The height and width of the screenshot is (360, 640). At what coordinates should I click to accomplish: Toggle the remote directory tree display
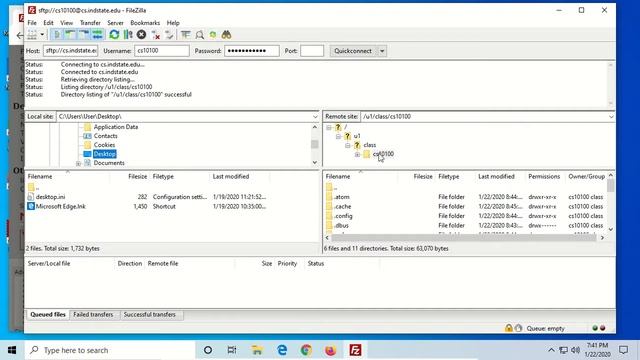pyautogui.click(x=84, y=35)
